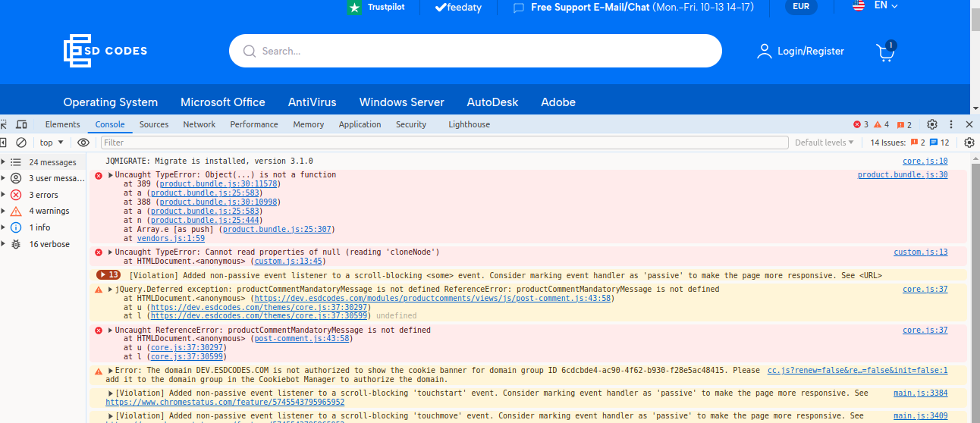Screen dimensions: 980x423
Task: Expand the 13 grouped Violation messages
Action: point(108,275)
